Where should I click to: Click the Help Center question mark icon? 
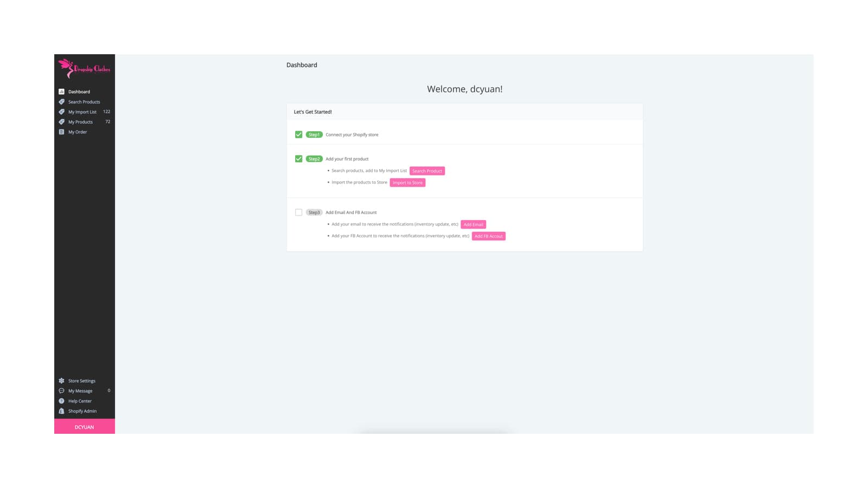click(x=61, y=401)
